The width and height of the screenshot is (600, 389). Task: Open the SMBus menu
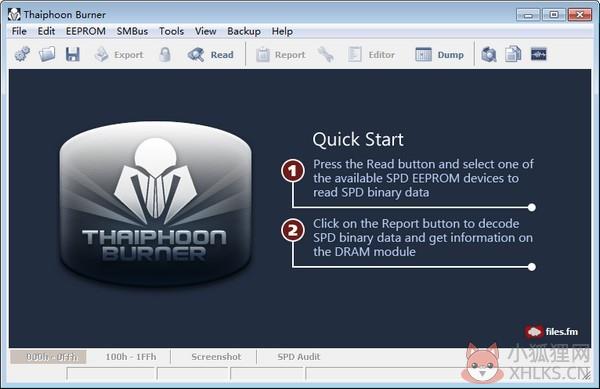pos(132,31)
